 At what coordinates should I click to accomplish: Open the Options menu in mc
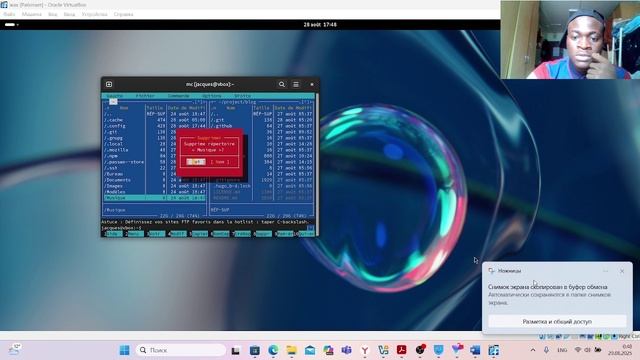coord(212,96)
